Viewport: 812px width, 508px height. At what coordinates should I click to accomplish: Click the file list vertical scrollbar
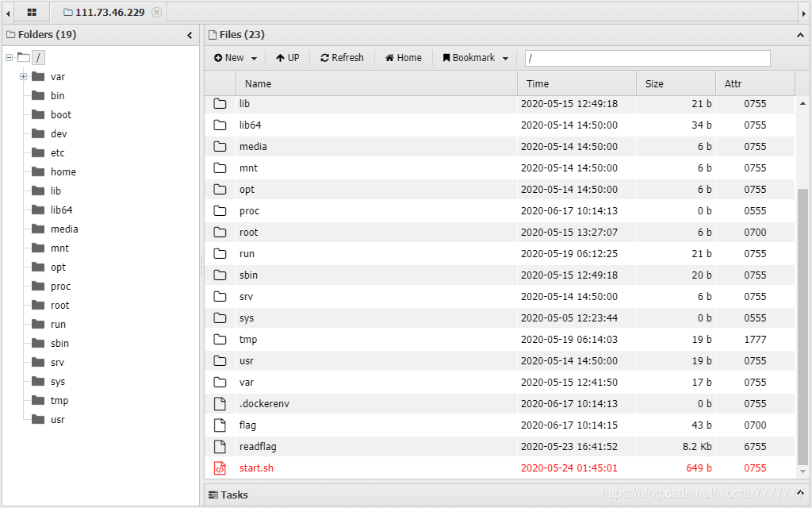802,238
